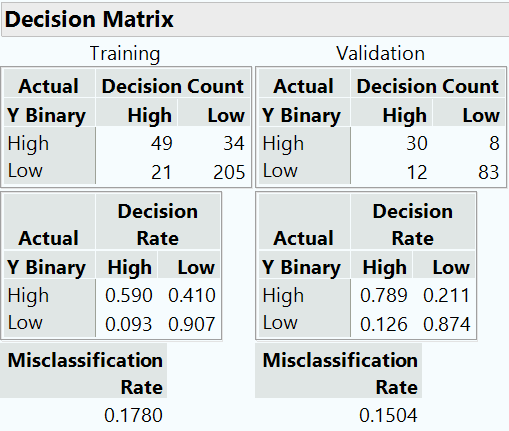Click Training rate value 0.590

coord(129,295)
